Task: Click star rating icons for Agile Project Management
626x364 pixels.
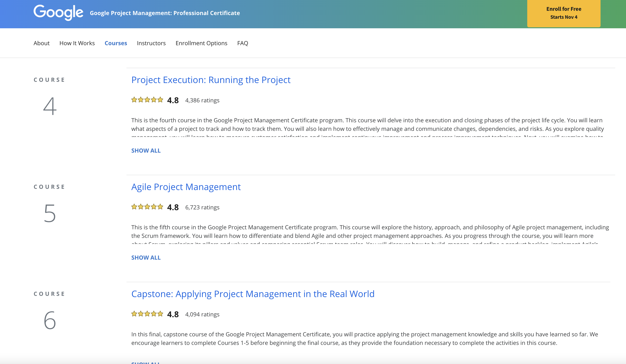Action: (147, 207)
